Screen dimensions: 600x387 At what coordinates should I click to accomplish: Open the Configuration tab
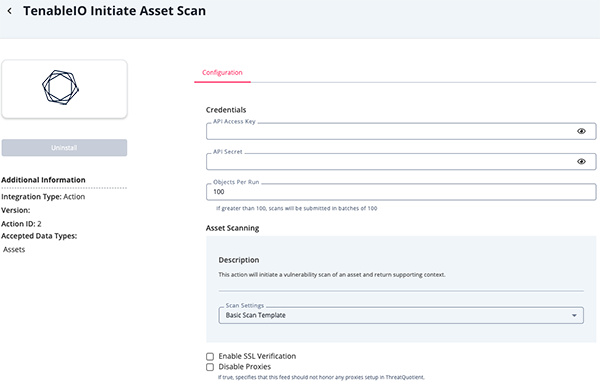(222, 72)
